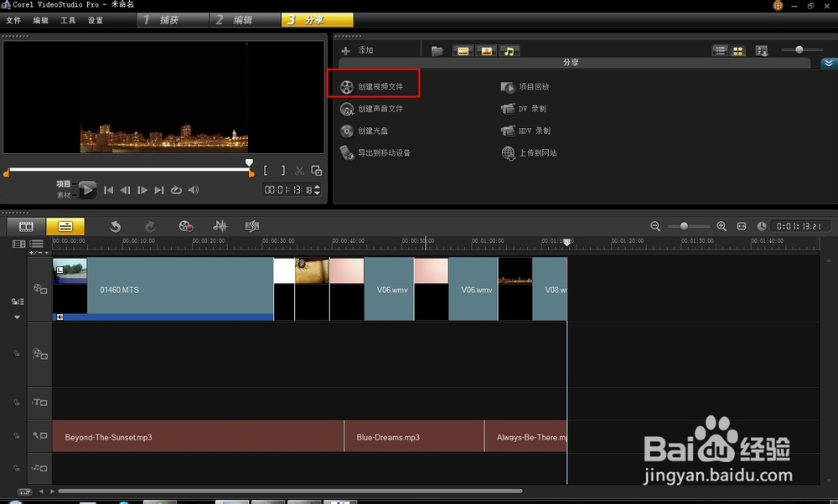Open the preview system volume control
The width and height of the screenshot is (838, 504).
coord(194,190)
